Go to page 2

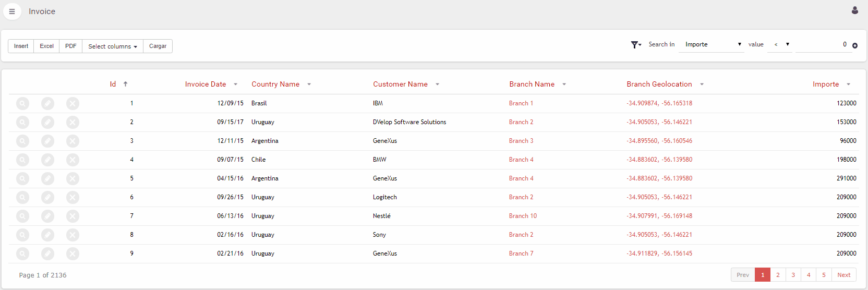click(x=778, y=275)
